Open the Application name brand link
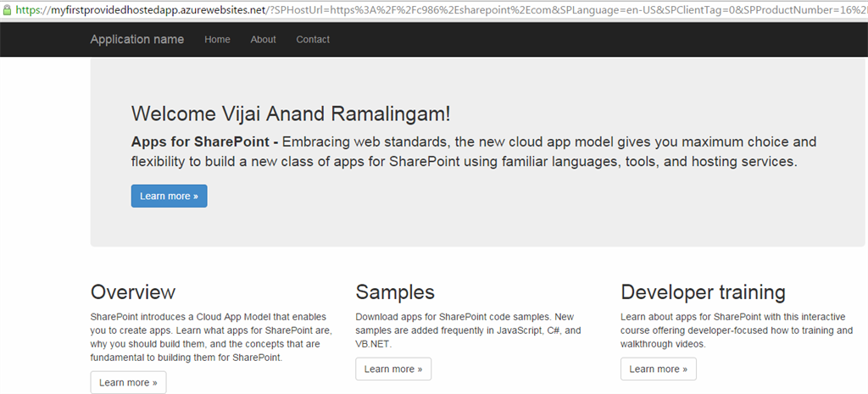 [x=136, y=39]
